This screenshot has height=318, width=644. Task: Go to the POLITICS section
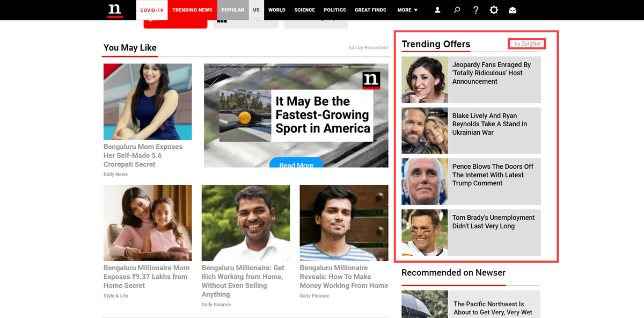334,10
